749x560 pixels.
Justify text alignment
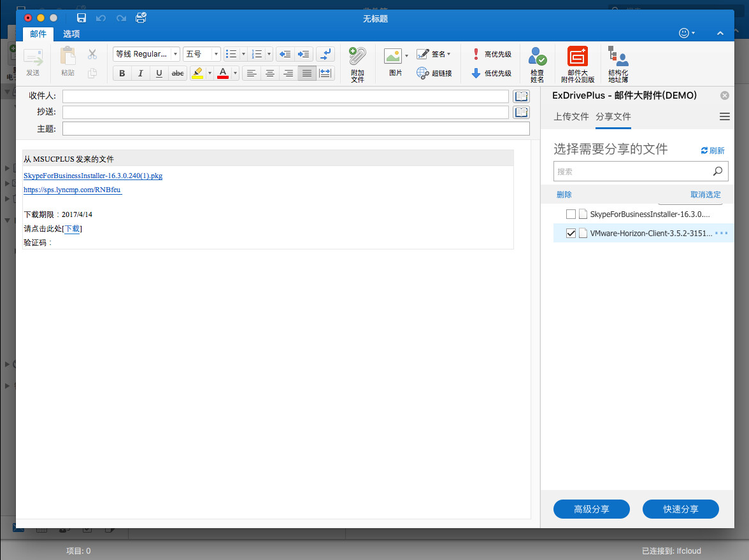pyautogui.click(x=307, y=73)
